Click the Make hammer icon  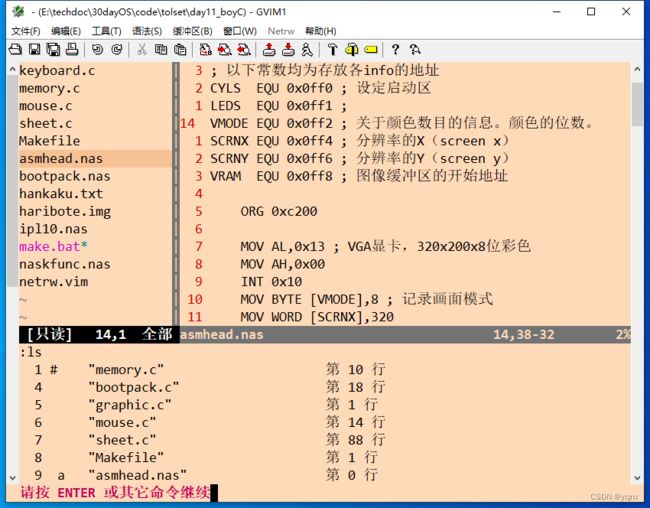332,49
